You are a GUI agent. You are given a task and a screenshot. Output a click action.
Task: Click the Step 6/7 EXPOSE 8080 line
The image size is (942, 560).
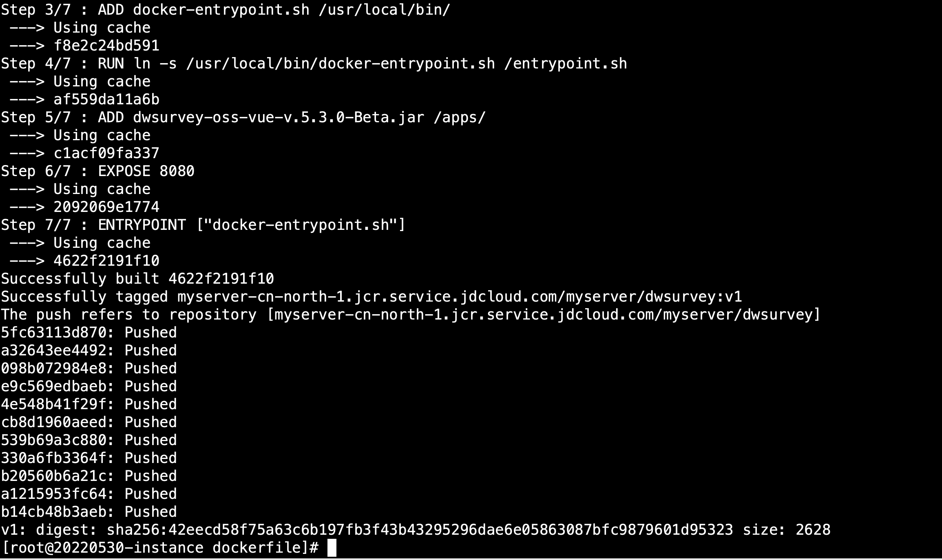[98, 171]
